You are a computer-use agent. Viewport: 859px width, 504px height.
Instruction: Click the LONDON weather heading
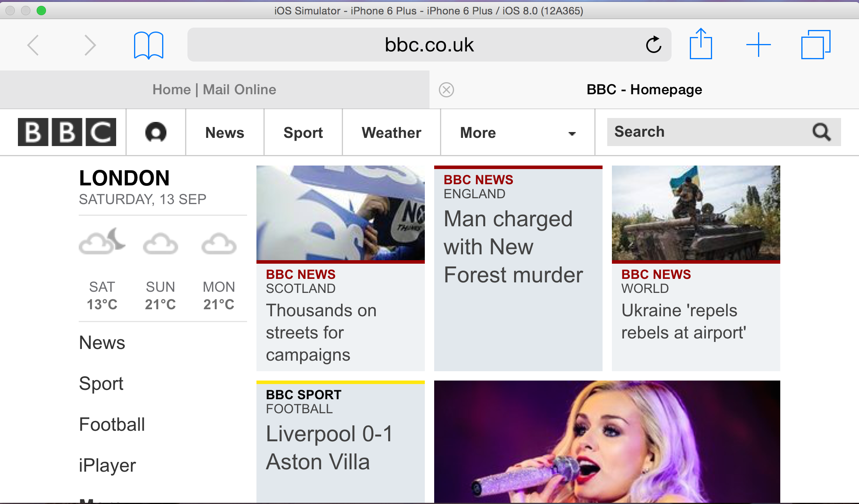[x=124, y=178]
